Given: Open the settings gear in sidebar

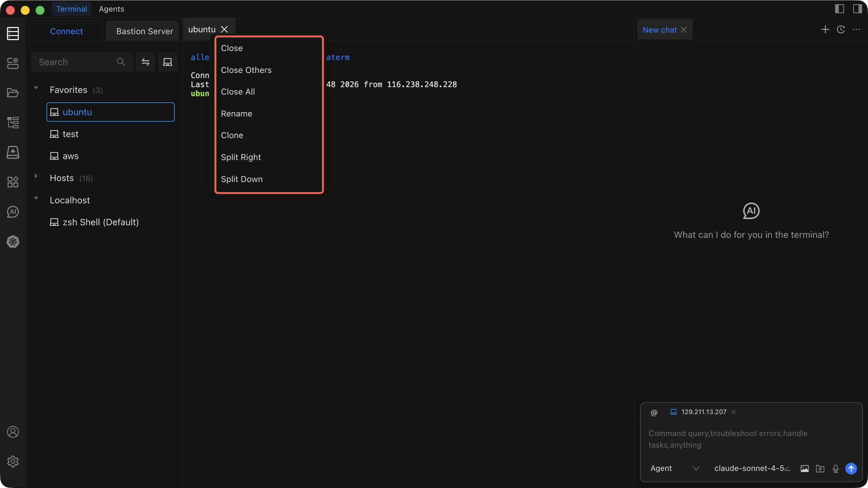Looking at the screenshot, I should pos(13,462).
